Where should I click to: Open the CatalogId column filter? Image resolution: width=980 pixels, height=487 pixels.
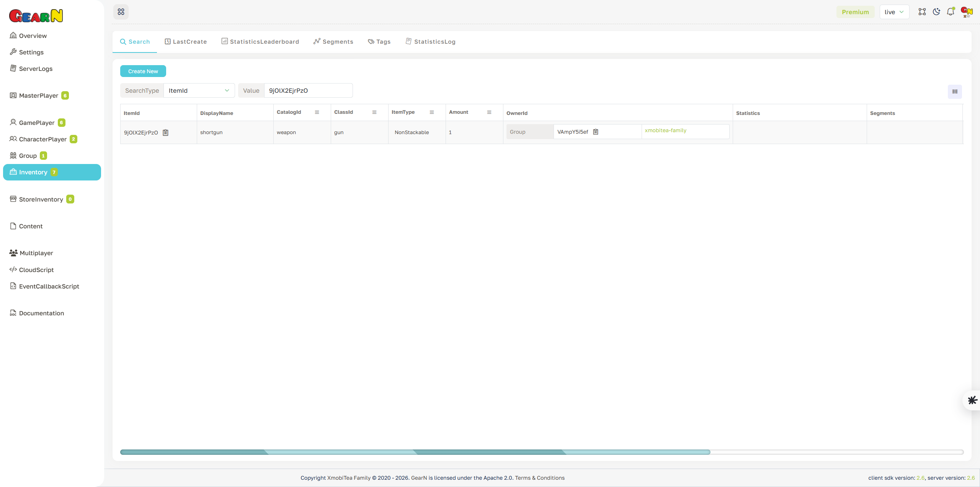pos(317,112)
